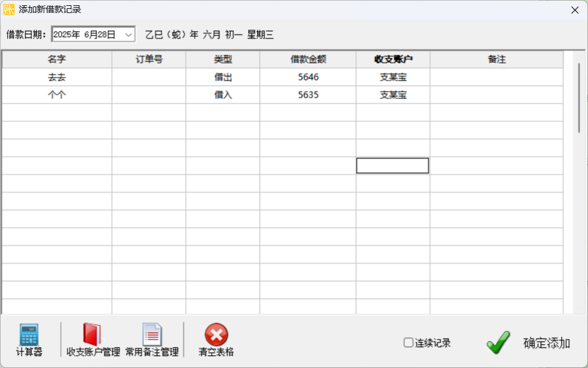588x368 pixels.
Task: Select the 名字 column header
Action: [x=57, y=59]
